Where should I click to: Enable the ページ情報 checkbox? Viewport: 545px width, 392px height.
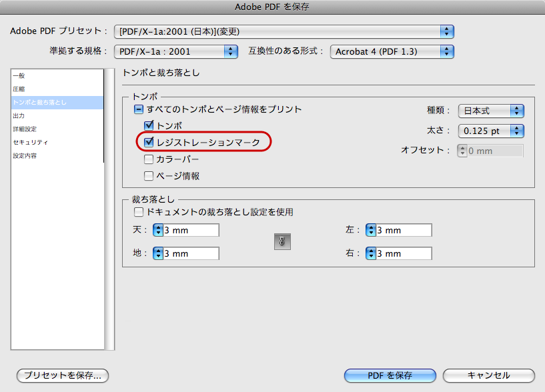click(x=149, y=176)
